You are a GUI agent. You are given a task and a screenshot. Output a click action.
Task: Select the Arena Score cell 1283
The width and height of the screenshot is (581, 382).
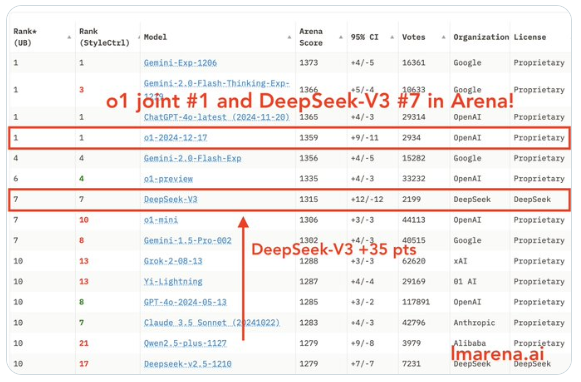click(x=309, y=323)
